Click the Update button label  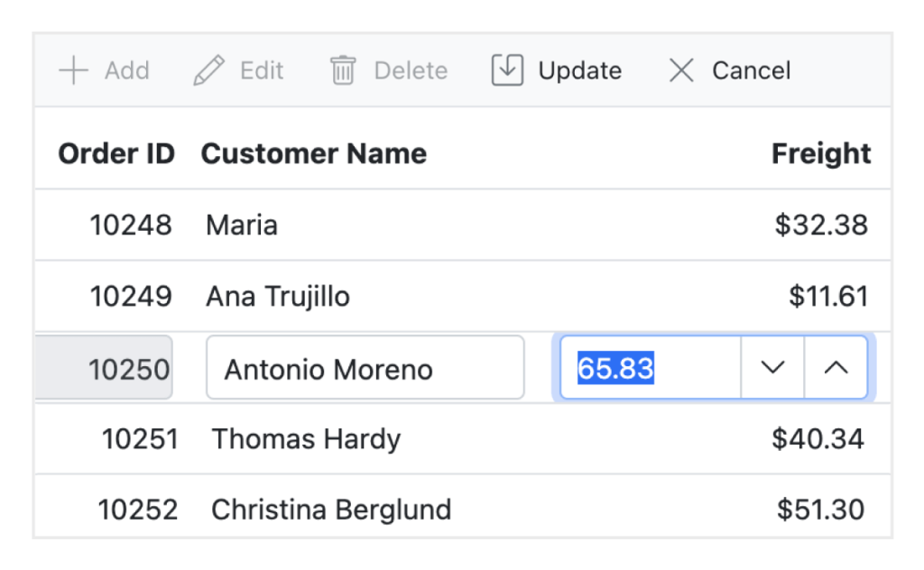point(579,70)
